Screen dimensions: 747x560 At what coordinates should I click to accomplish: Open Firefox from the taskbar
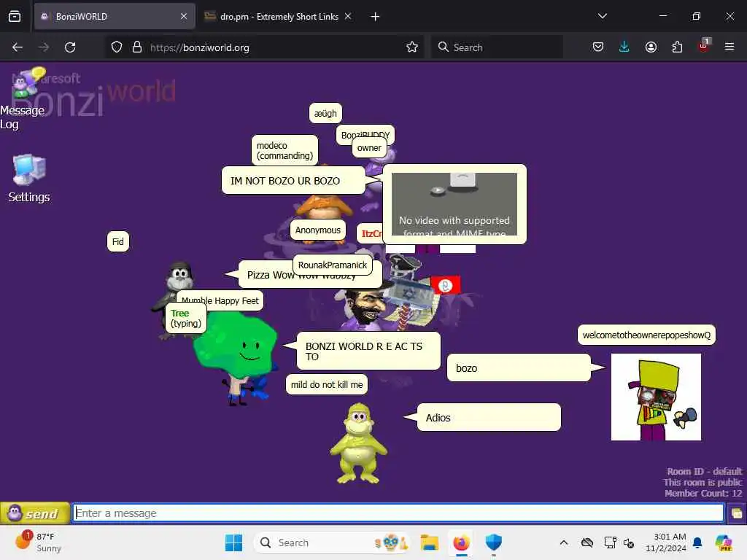461,542
